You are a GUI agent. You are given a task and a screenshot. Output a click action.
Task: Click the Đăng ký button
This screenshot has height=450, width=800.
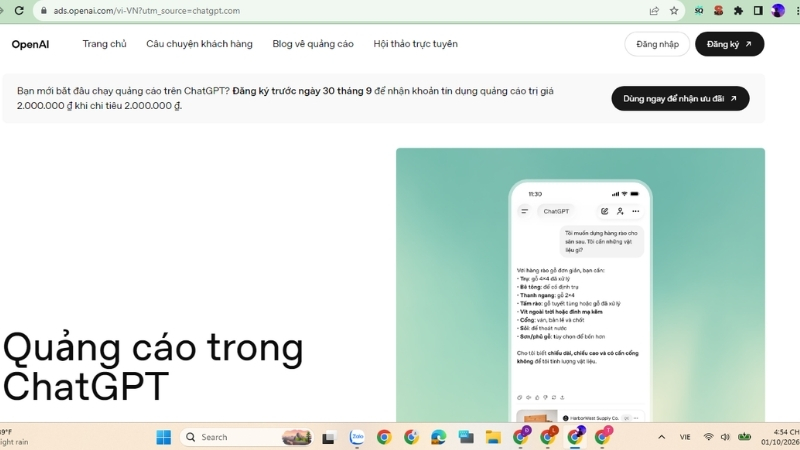[x=730, y=44]
